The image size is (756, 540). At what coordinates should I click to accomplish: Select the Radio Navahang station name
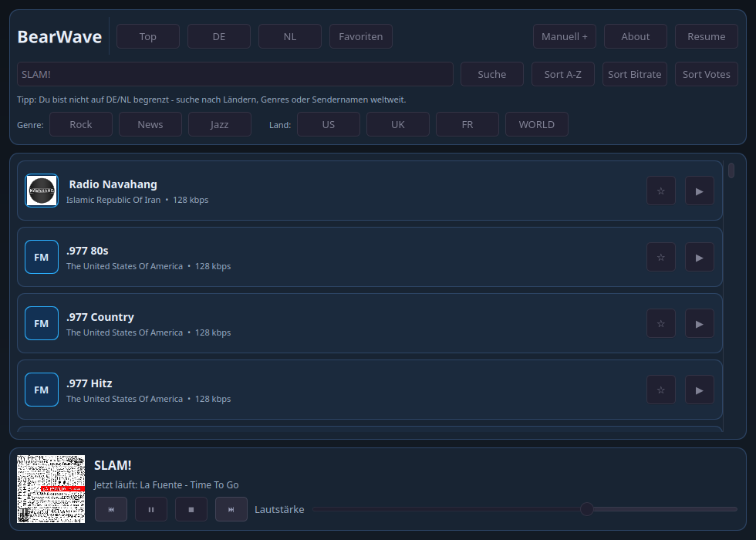tap(113, 184)
